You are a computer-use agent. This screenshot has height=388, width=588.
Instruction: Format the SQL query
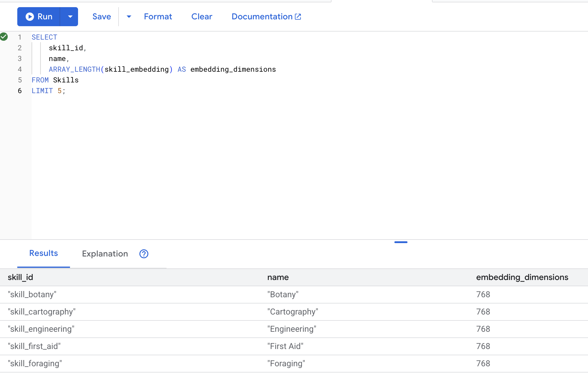158,17
